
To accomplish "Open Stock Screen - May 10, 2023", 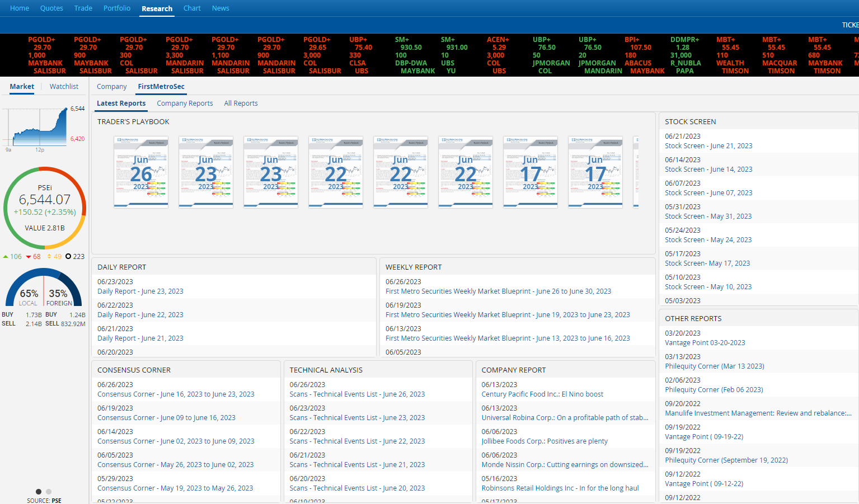I will (x=708, y=287).
